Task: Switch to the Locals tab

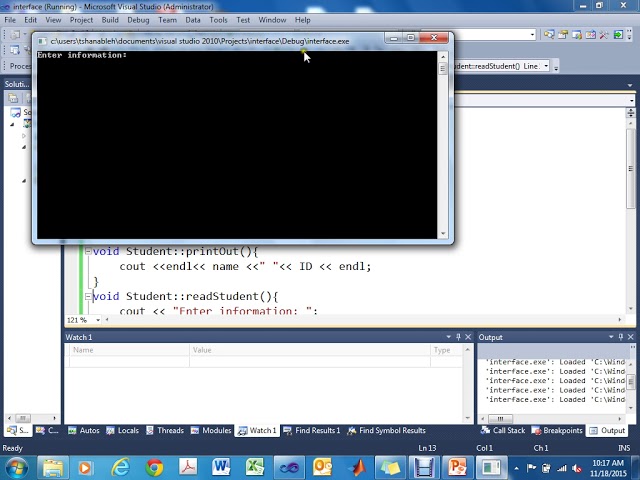Action: point(122,430)
